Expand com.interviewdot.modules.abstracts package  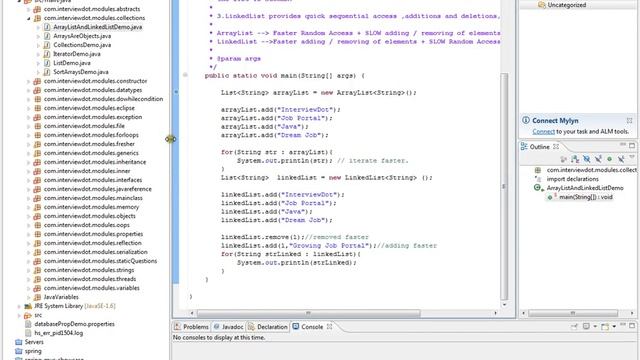[x=29, y=9]
